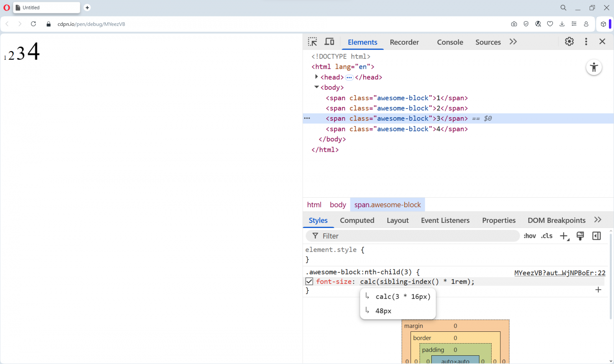The height and width of the screenshot is (364, 614).
Task: Switch to Recorder tab
Action: (404, 42)
